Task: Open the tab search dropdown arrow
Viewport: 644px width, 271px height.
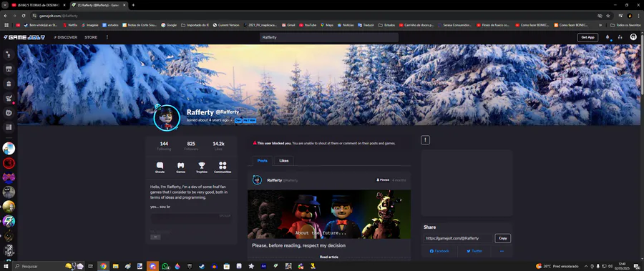Action: coord(4,5)
